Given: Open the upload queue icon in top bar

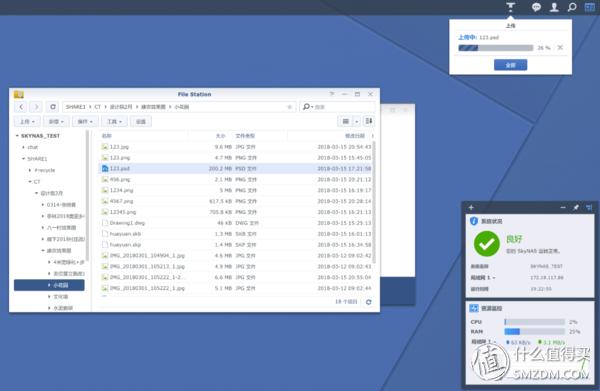Looking at the screenshot, I should (510, 7).
